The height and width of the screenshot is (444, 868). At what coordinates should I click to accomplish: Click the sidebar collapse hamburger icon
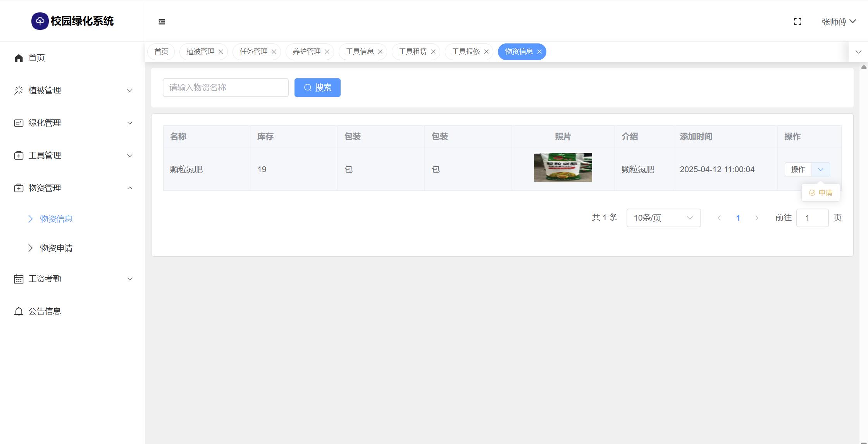[162, 22]
